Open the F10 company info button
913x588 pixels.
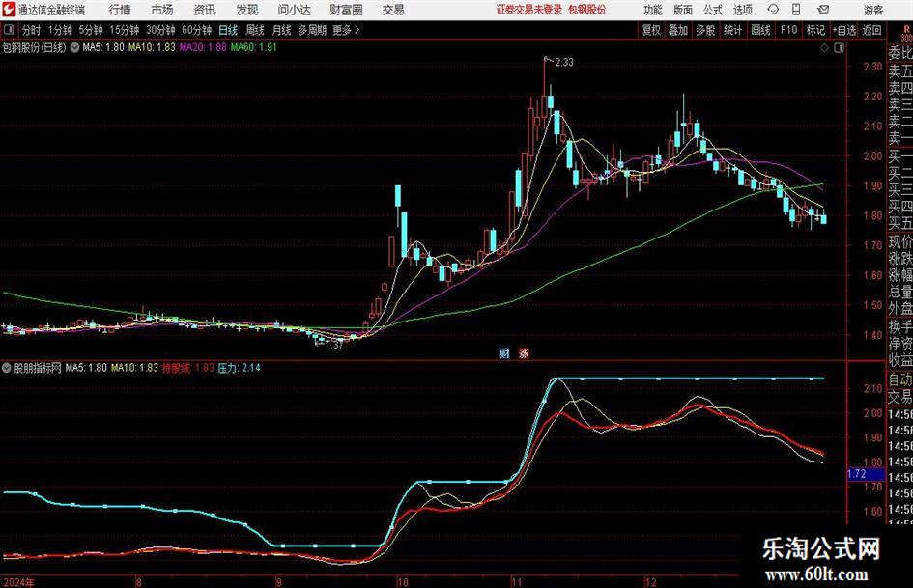point(788,30)
